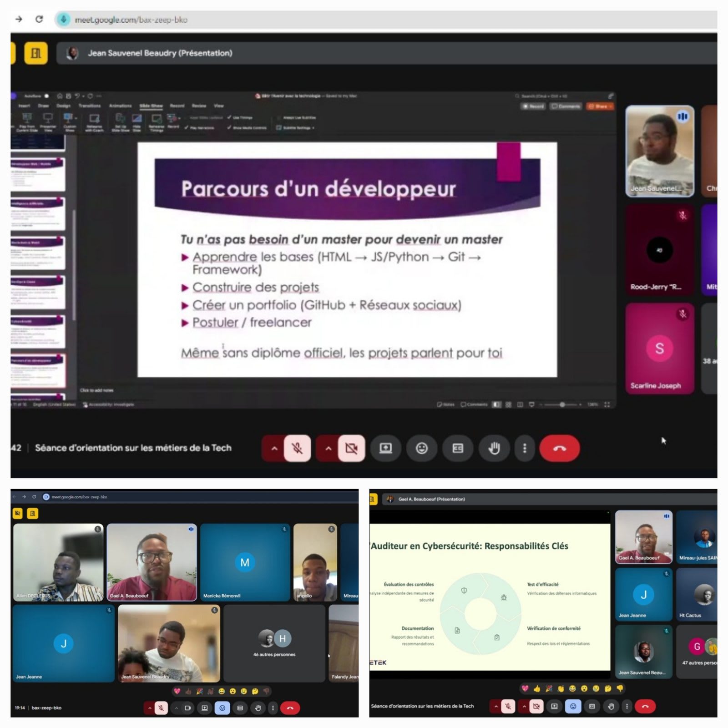The image size is (728, 728).
Task: Click 'Click to add notes' under slide
Action: pos(96,390)
